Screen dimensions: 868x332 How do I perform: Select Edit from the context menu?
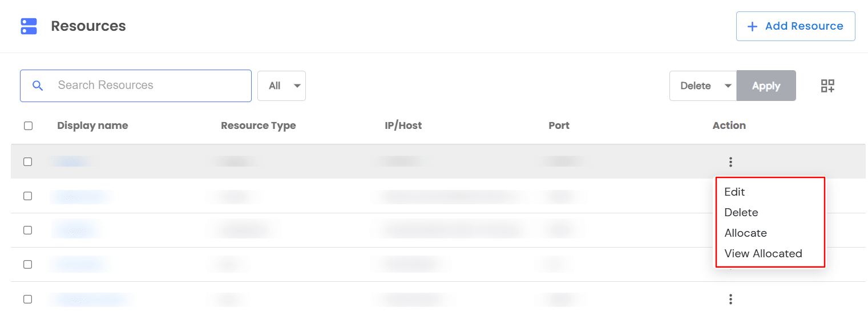point(734,192)
